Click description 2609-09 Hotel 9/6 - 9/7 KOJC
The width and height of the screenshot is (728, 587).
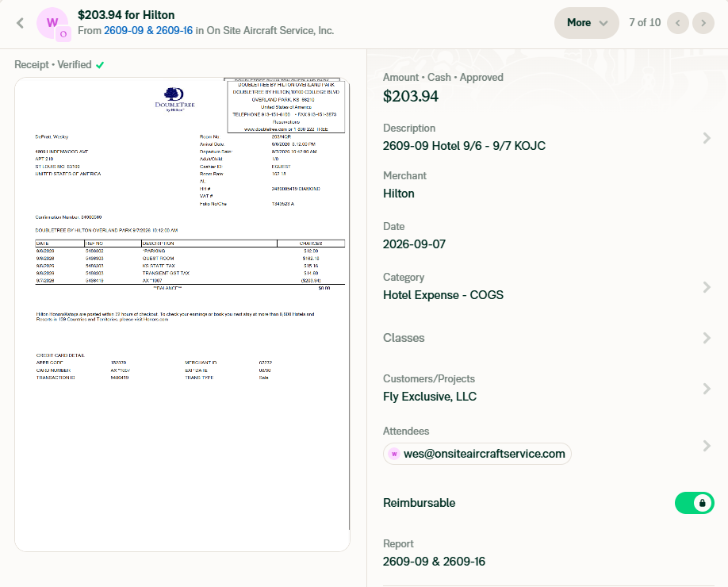coord(464,146)
